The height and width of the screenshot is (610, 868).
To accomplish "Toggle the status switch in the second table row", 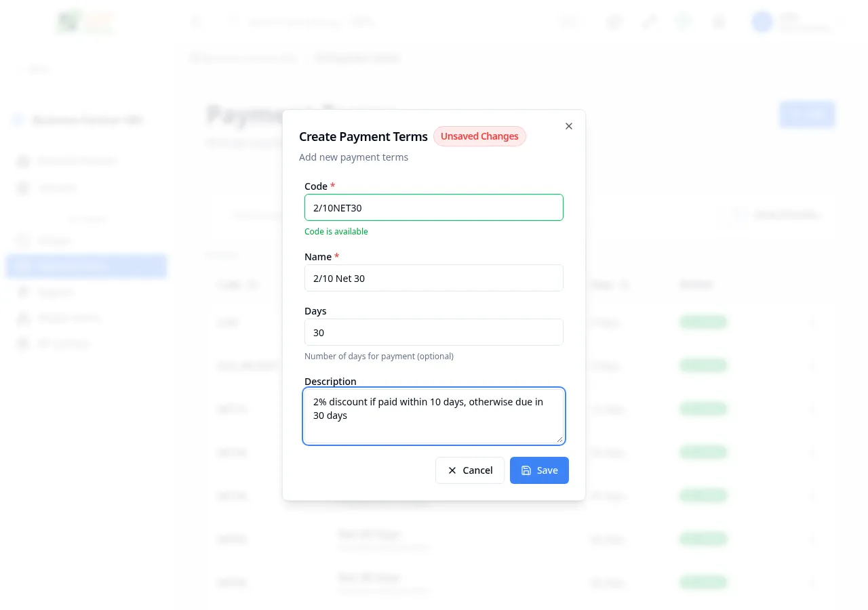I will (703, 365).
